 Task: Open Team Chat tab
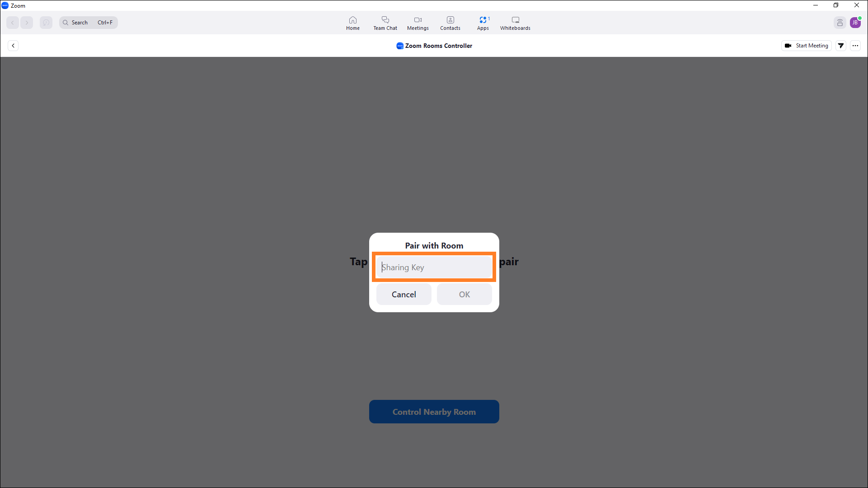[x=385, y=23]
